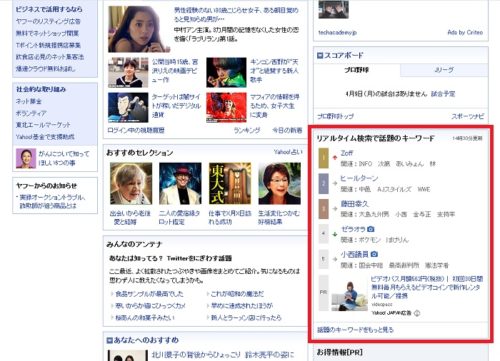Viewport: 500px width, 361px height.
Task: Expand 話題のキーワードをもっと見る
Action: point(355,330)
